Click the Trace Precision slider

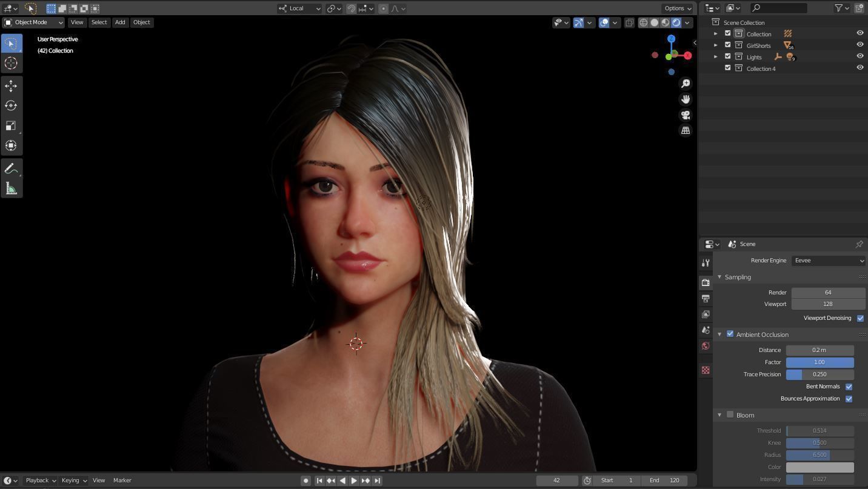click(820, 374)
